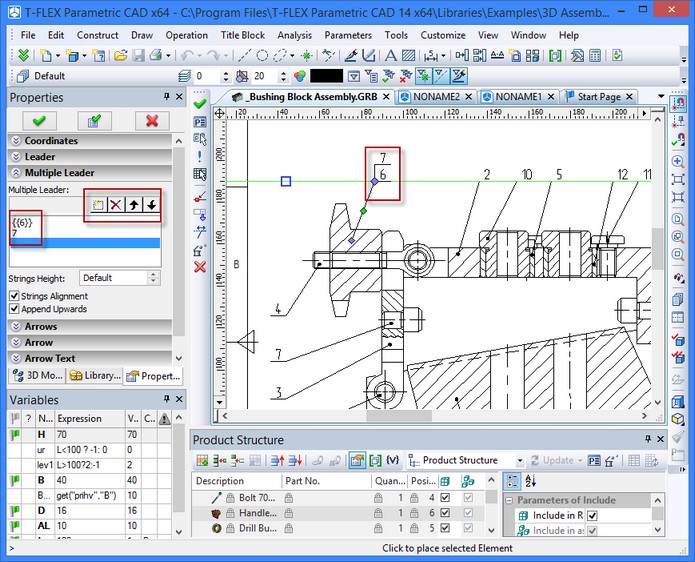Expand the Arrow Text section
The image size is (695, 562).
coord(90,358)
